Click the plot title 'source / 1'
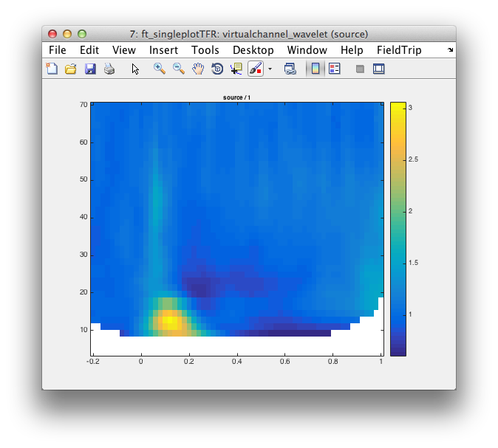Screen dimensions: 498x448 (x=236, y=97)
